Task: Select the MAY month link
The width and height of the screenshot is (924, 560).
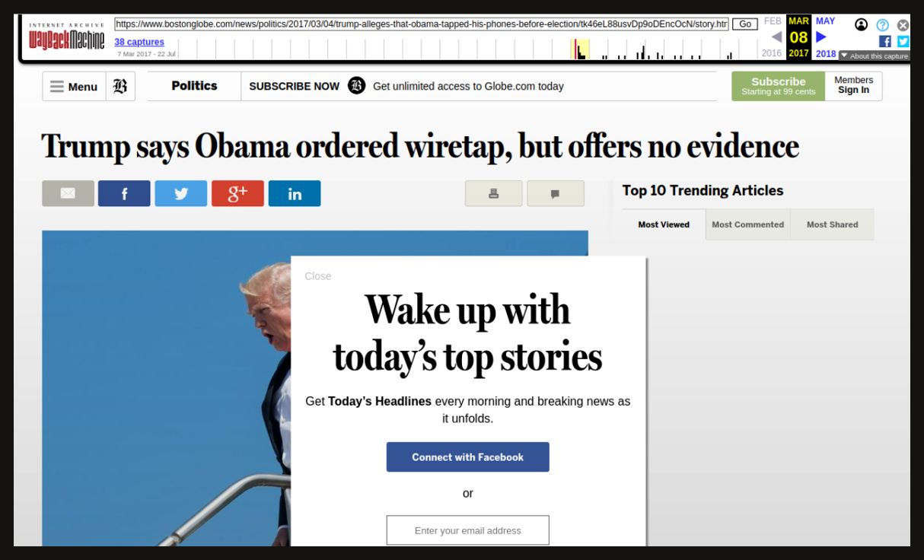Action: (x=825, y=21)
